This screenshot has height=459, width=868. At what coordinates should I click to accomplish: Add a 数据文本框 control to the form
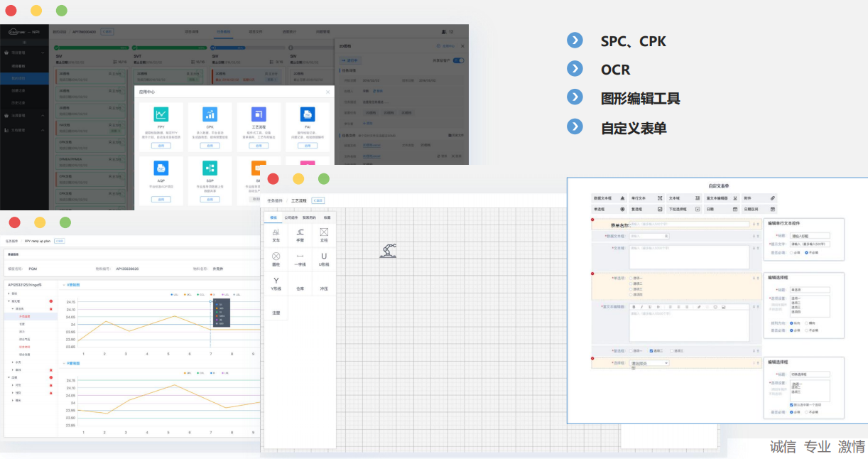click(x=609, y=198)
